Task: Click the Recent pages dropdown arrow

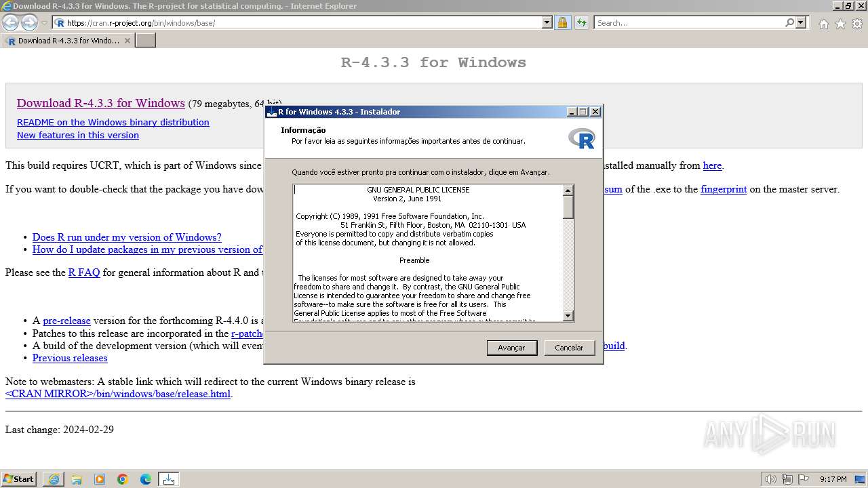Action: click(44, 23)
